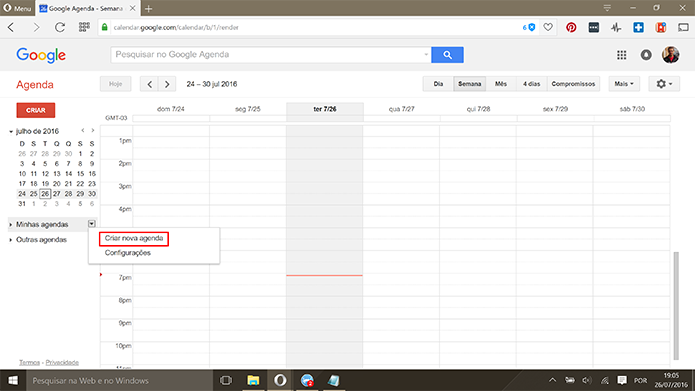The width and height of the screenshot is (695, 391).
Task: Click the red CRIAR button
Action: click(x=36, y=110)
